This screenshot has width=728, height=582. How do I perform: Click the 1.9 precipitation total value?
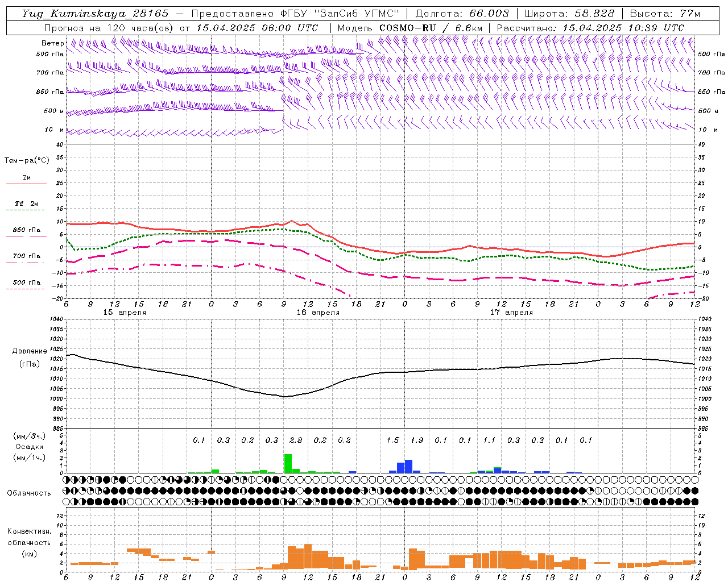pyautogui.click(x=417, y=440)
